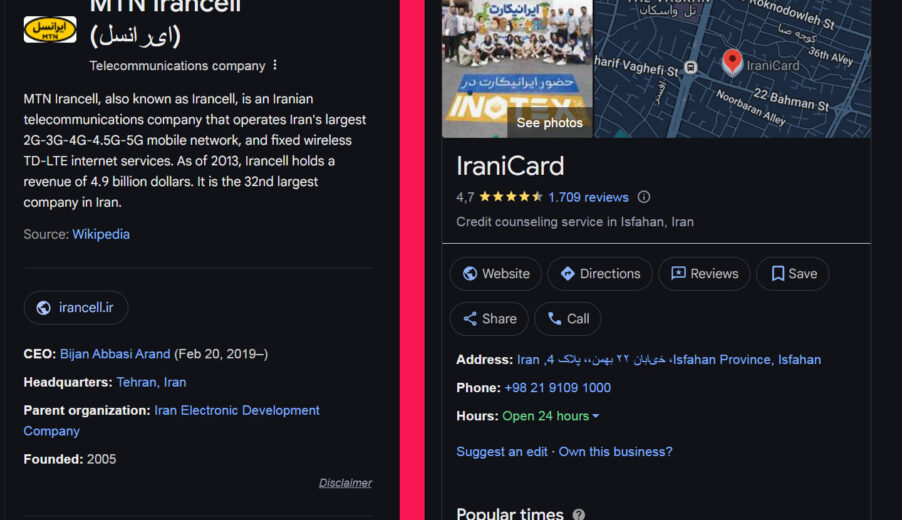Screen dimensions: 902x520
Task: Click Own this business?
Action: 615,452
